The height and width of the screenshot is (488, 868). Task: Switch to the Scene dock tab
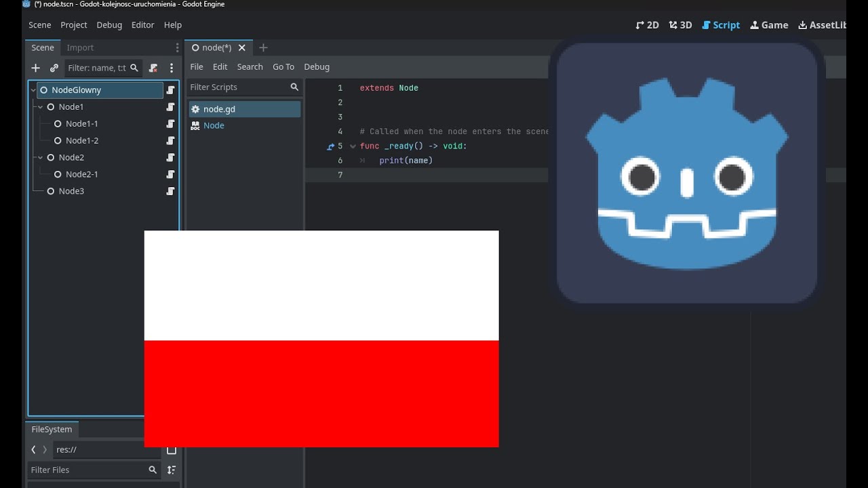point(43,47)
